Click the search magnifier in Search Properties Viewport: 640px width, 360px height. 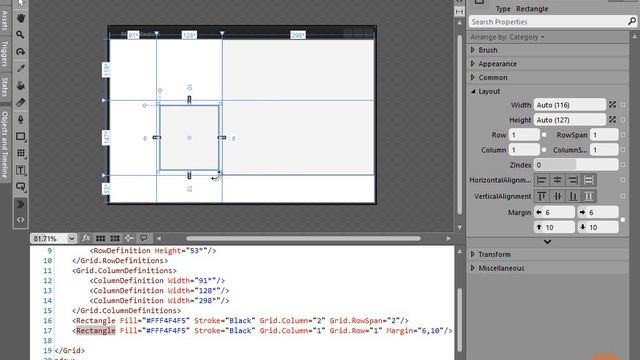631,22
